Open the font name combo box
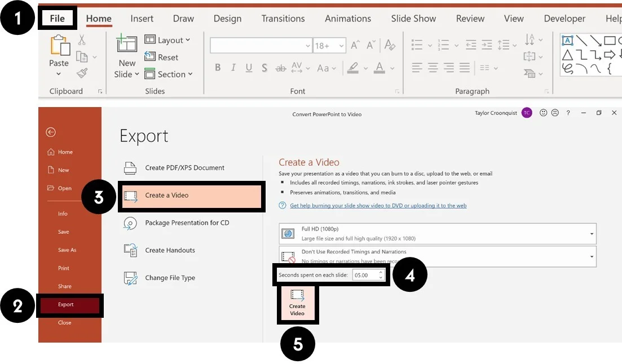The image size is (622, 364). (x=261, y=46)
